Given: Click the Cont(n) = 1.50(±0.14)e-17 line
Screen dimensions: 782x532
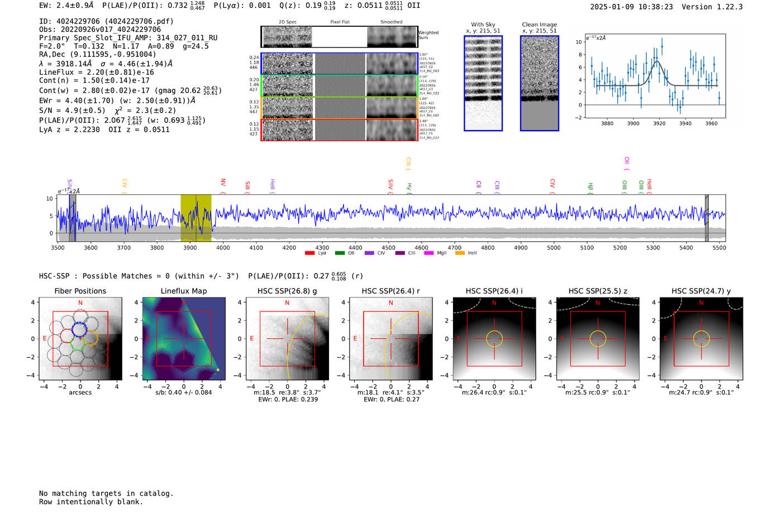Looking at the screenshot, I should 94,80.
